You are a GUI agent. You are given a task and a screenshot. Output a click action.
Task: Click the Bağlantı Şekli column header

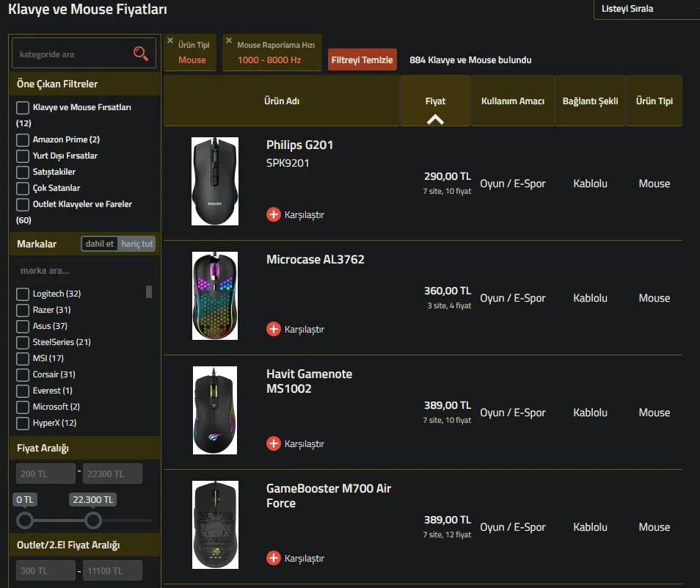coord(590,101)
